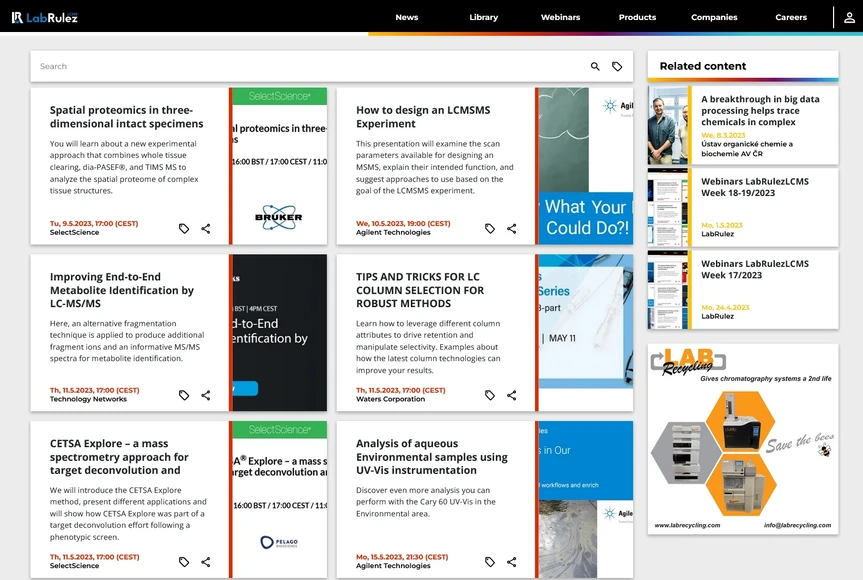Click 'Agilent Technologies' under LCMSMS Experiment card
This screenshot has width=863, height=580.
pyautogui.click(x=393, y=233)
